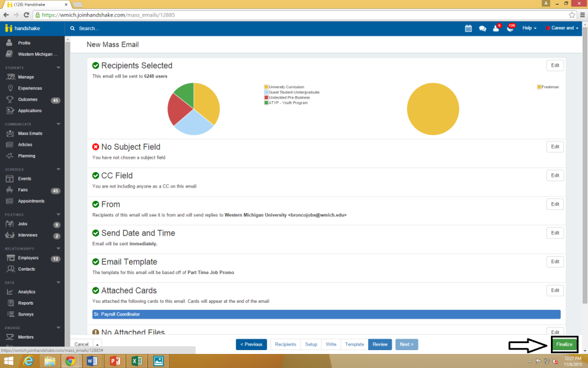Collapse the Relationships sidebar section

(x=59, y=248)
